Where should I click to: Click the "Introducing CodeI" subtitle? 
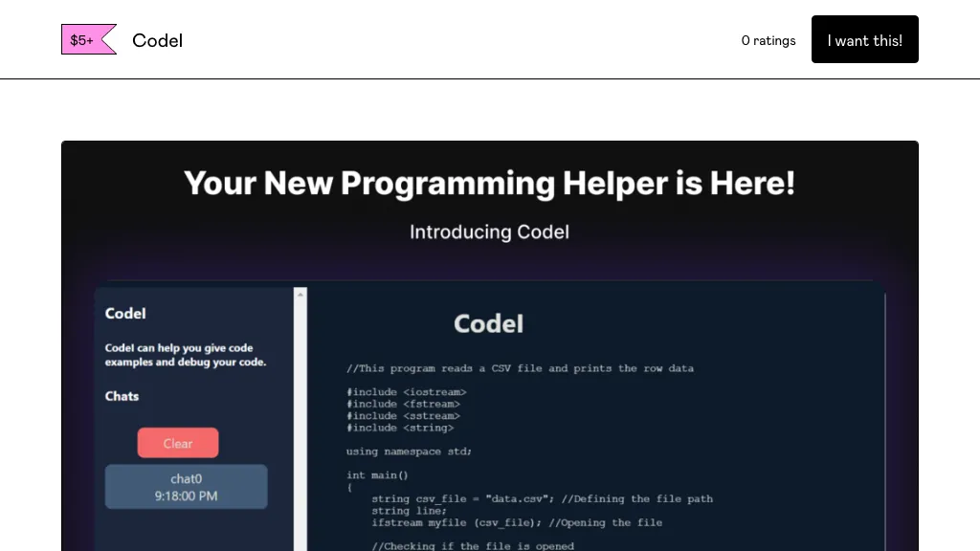click(489, 231)
